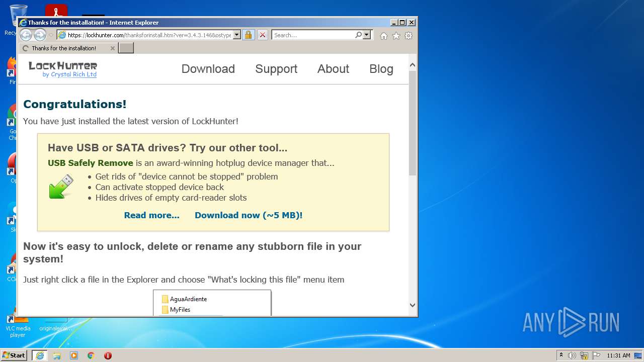Close the 'Thanks for the installation!' tab
Screen dimensions: 644x362
(x=113, y=48)
